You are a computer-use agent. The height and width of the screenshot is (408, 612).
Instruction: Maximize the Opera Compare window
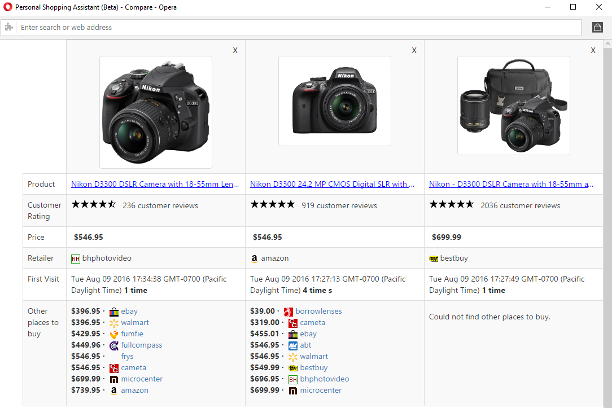573,7
